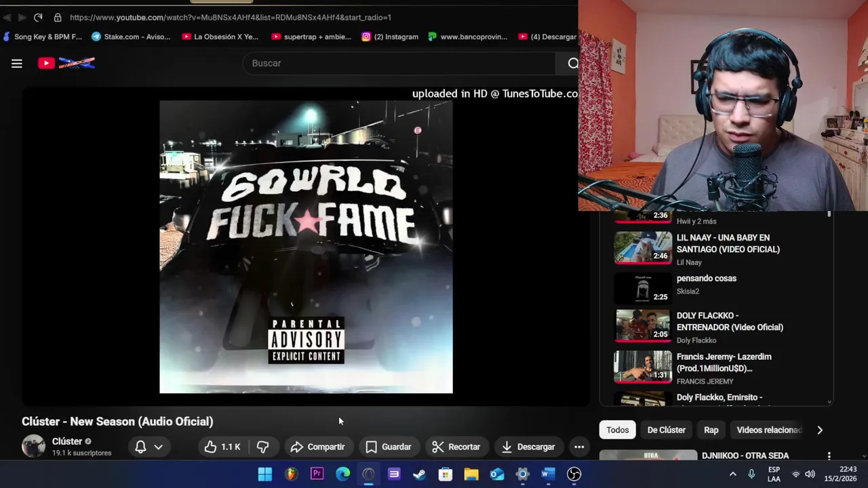Open the YouTube hamburger guide menu
This screenshot has height=488, width=868.
(17, 63)
